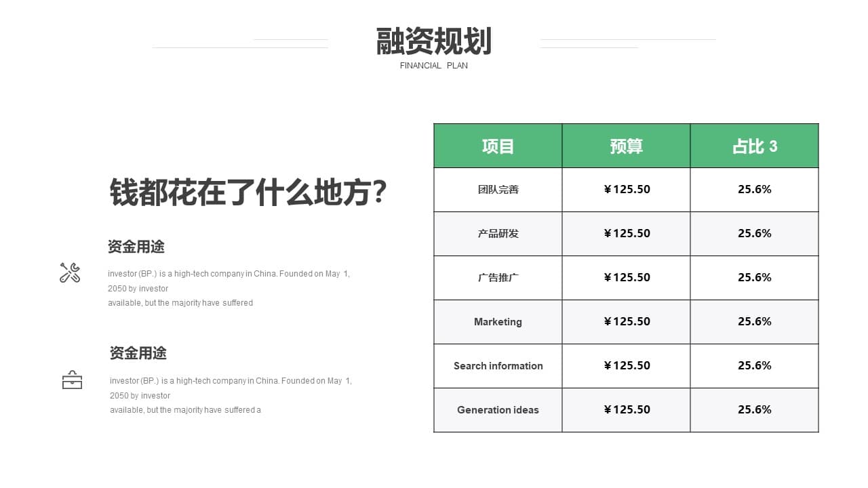Select the slide title 融资规划
Screen dimensions: 868x488
(434, 41)
